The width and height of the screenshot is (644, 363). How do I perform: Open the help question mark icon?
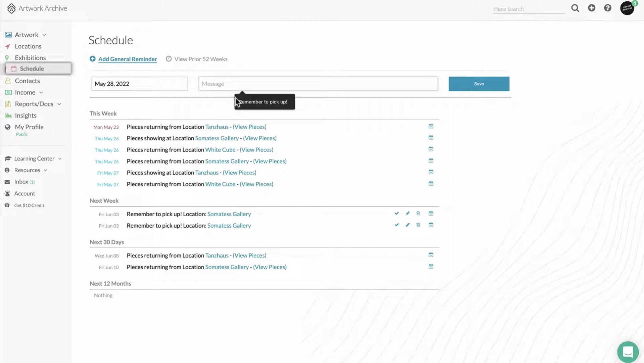click(x=608, y=8)
